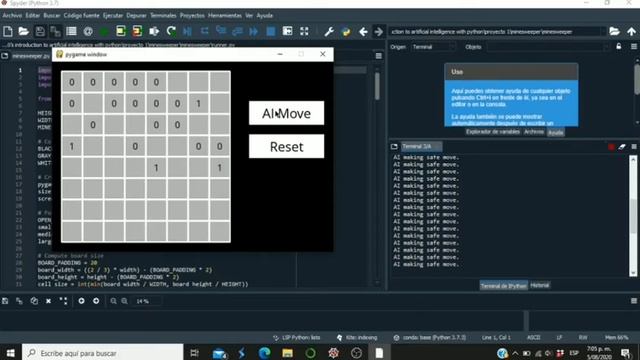Switch to the Archivos tab
Image resolution: width=640 pixels, height=360 pixels.
[534, 132]
